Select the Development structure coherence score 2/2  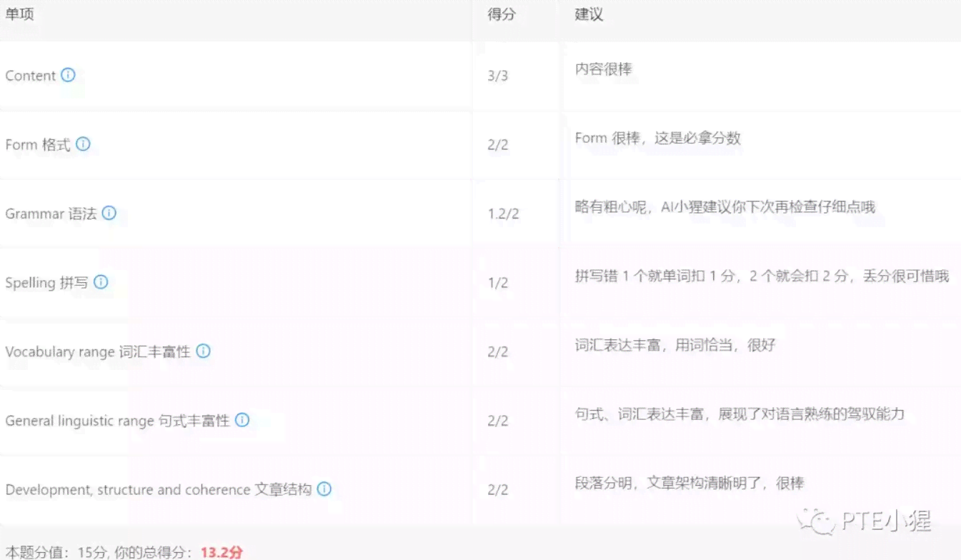[x=498, y=490]
